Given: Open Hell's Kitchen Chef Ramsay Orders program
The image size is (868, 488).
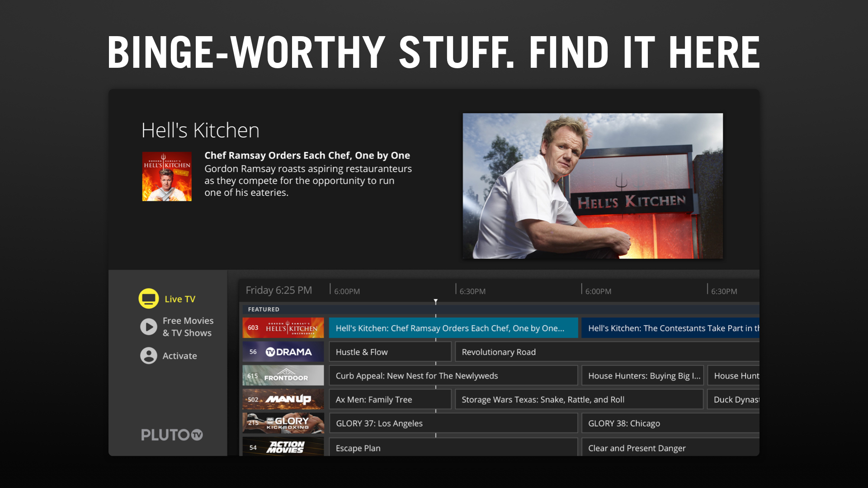Looking at the screenshot, I should [453, 328].
